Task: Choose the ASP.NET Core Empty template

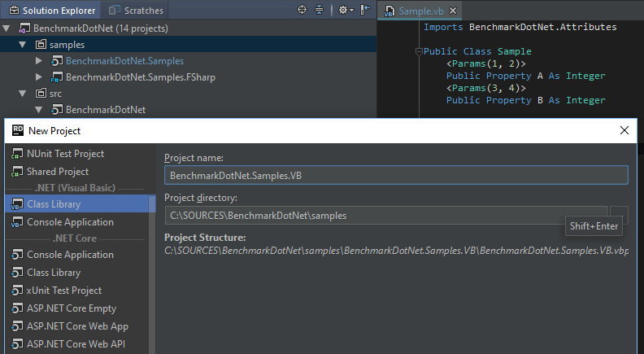Action: point(77,308)
